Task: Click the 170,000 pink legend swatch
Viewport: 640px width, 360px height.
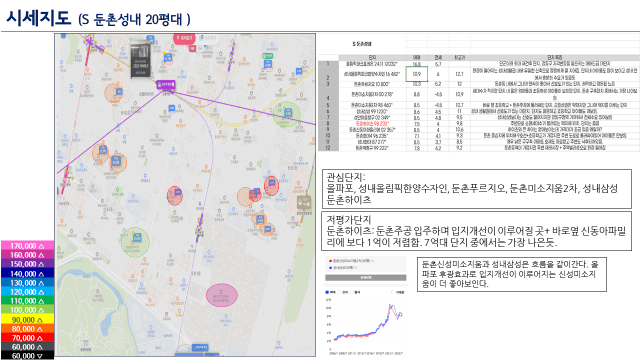Action: (x=27, y=246)
